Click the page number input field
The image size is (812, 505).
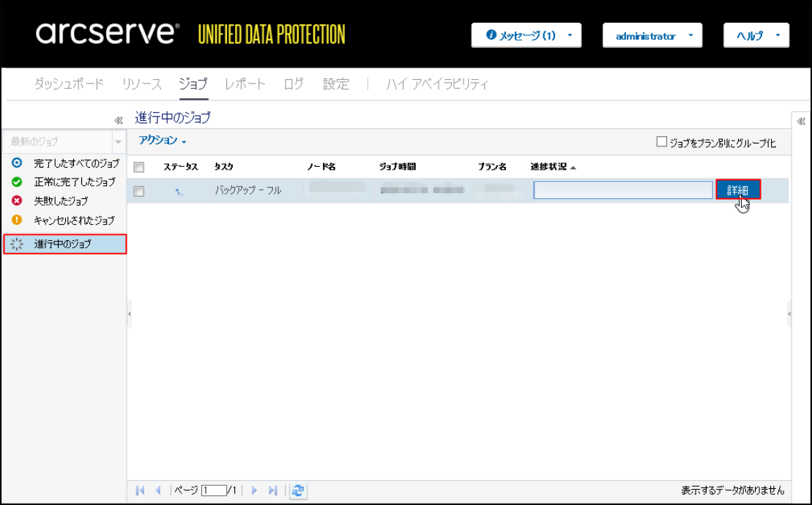point(214,490)
